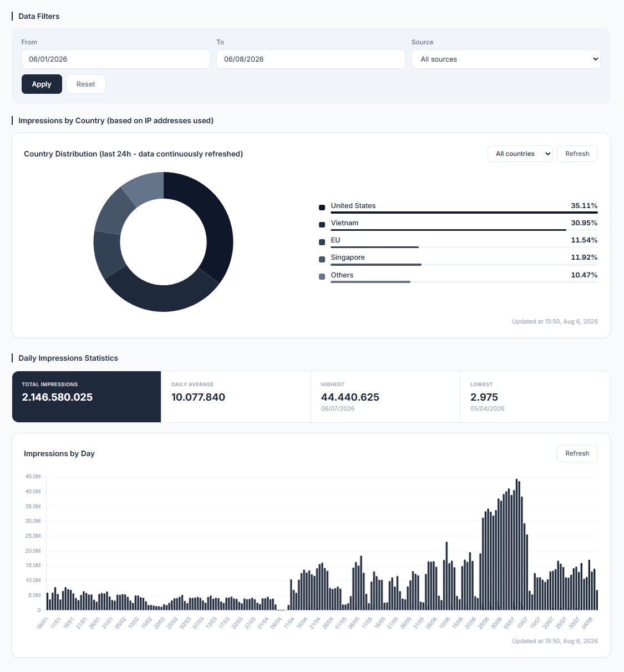Click the United States legend color square
The height and width of the screenshot is (672, 624).
tap(322, 208)
